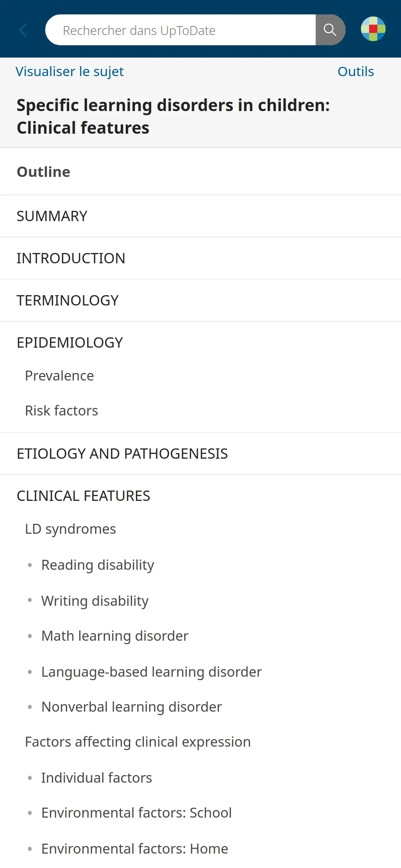Go to SUMMARY section

pos(52,216)
